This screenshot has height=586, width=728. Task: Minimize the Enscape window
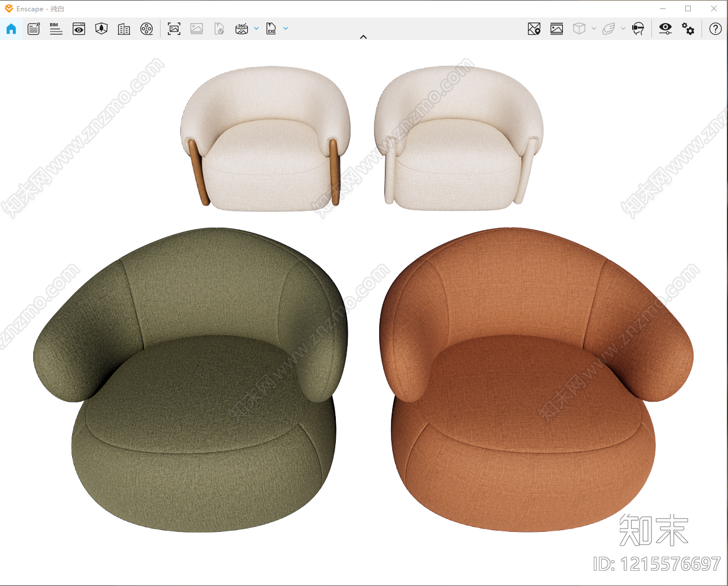tap(663, 8)
